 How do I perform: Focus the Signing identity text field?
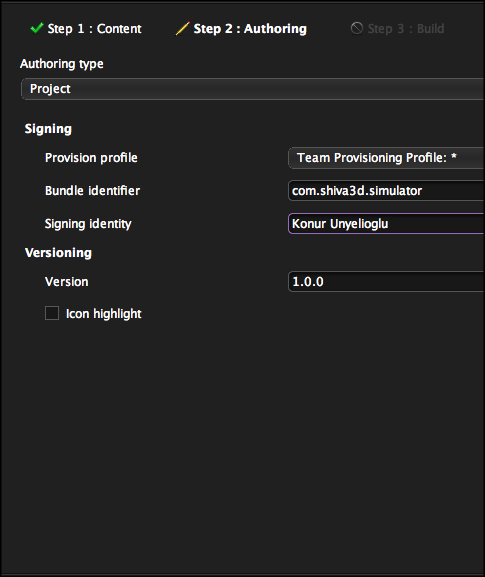pos(386,223)
